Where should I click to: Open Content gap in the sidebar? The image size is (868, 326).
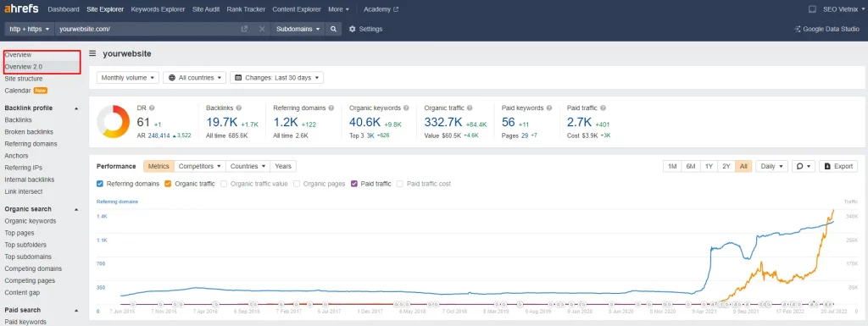coord(22,293)
